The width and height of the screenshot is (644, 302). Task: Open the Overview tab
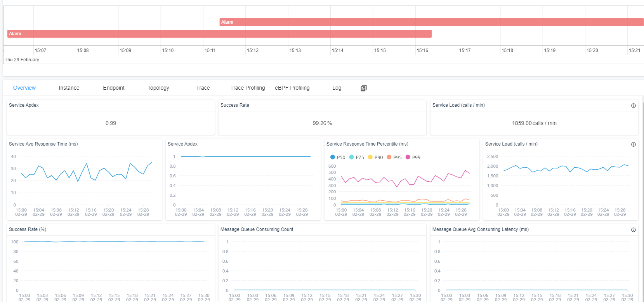pyautogui.click(x=24, y=88)
